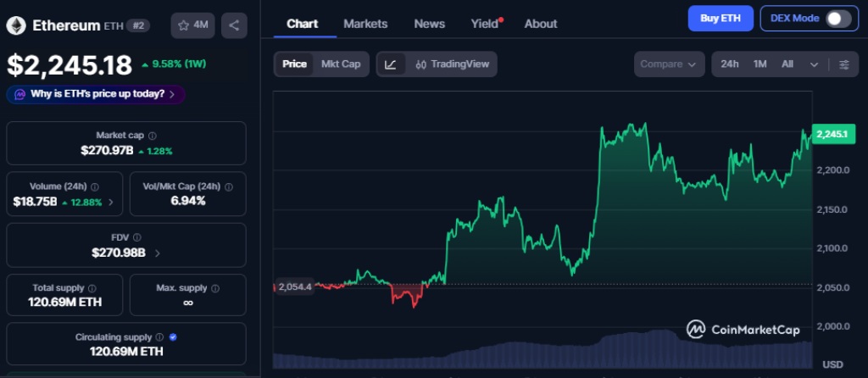868x378 pixels.
Task: Switch chart to Mkt Cap view
Action: point(341,64)
